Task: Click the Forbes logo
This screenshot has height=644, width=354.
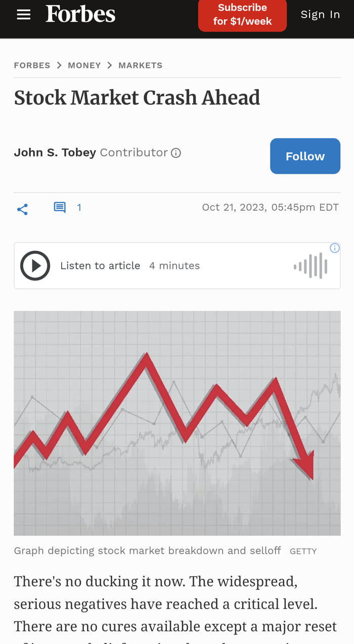Action: click(80, 14)
